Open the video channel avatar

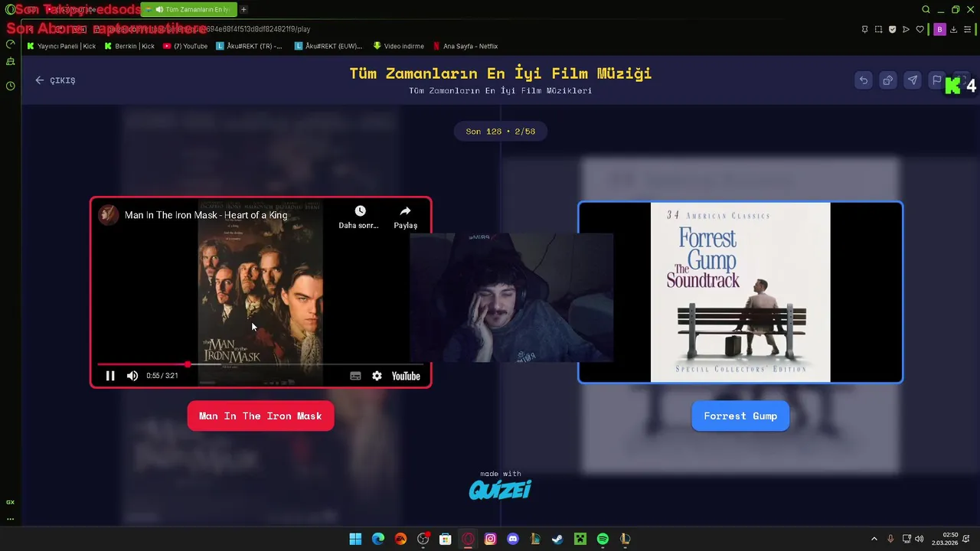click(x=109, y=215)
